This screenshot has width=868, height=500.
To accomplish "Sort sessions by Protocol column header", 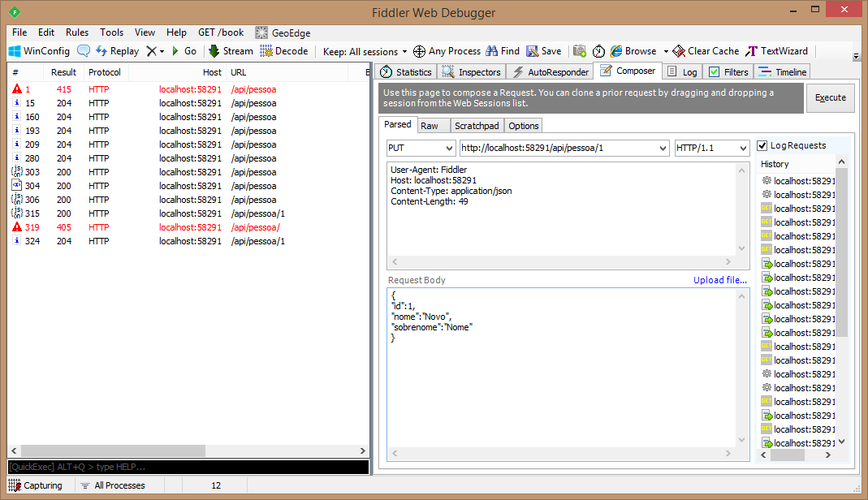I will click(105, 72).
